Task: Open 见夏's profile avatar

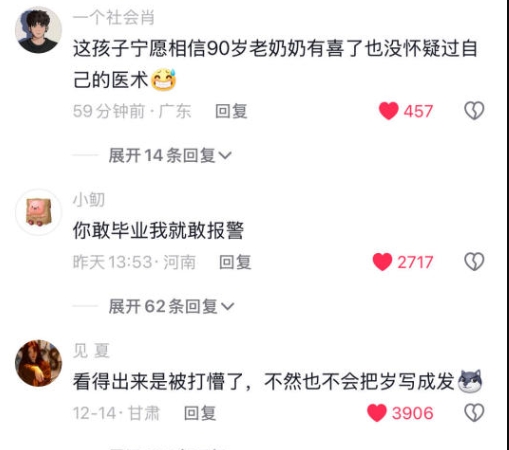Action: [38, 363]
